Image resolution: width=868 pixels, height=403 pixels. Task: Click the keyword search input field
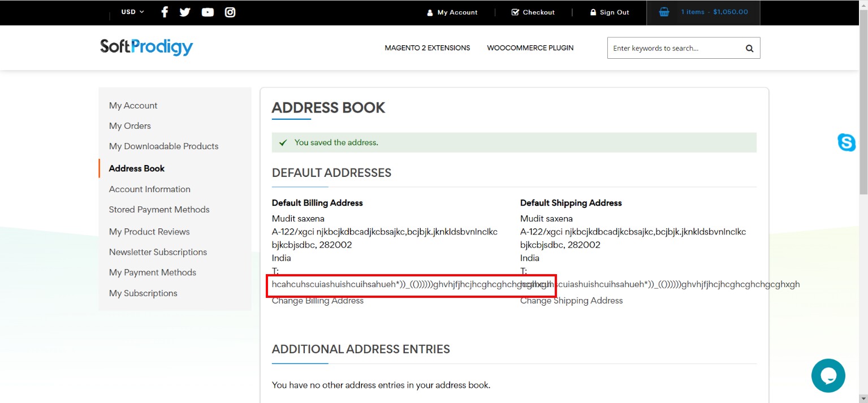(673, 48)
